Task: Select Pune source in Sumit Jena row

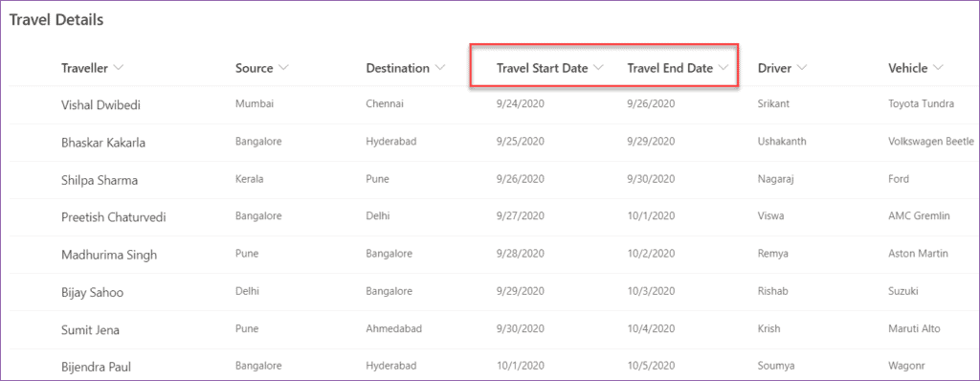Action: tap(246, 327)
